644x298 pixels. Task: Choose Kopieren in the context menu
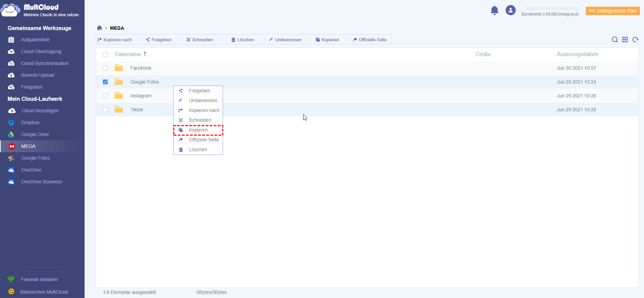tap(198, 130)
